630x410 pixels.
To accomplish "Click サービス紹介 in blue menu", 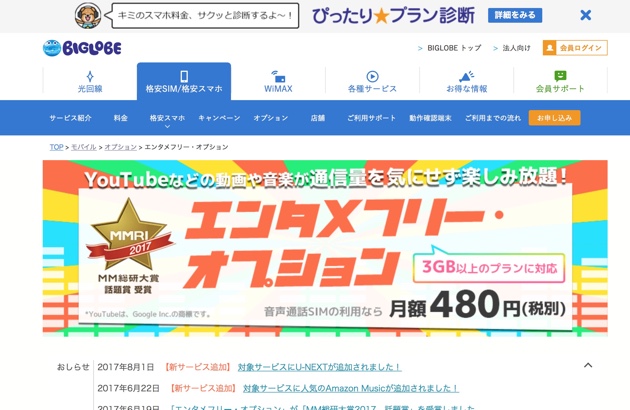I will click(x=70, y=118).
